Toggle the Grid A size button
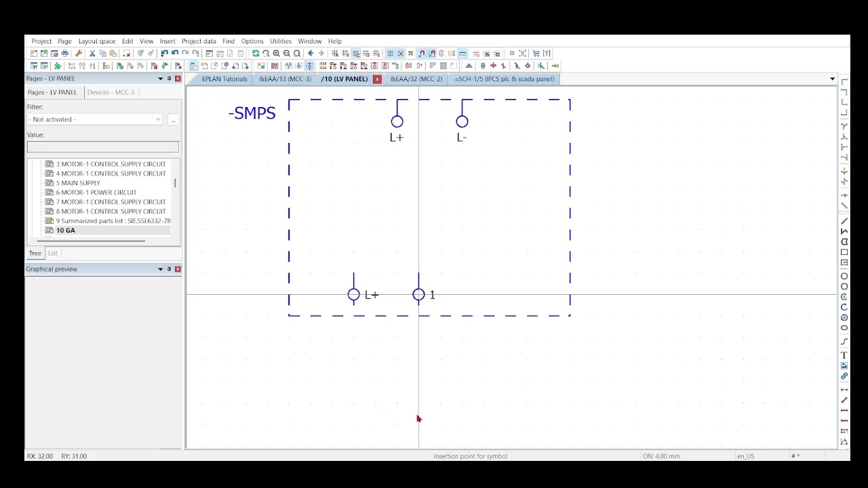 [335, 54]
